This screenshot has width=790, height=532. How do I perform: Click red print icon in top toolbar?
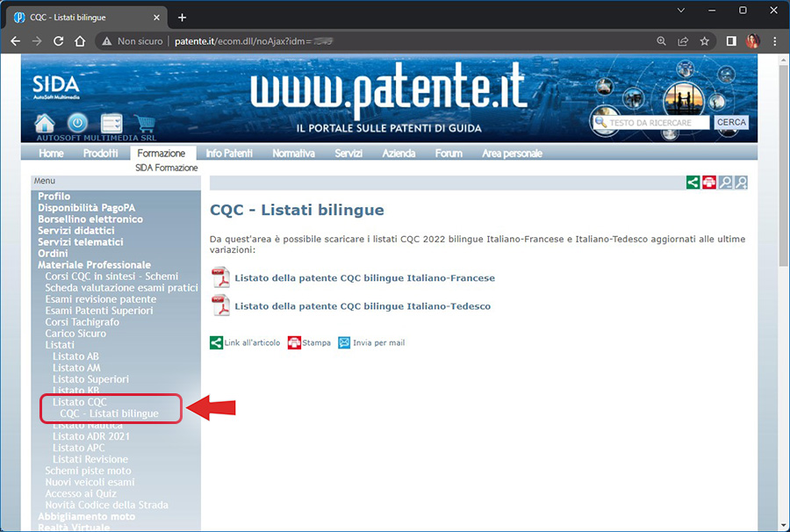pos(709,183)
